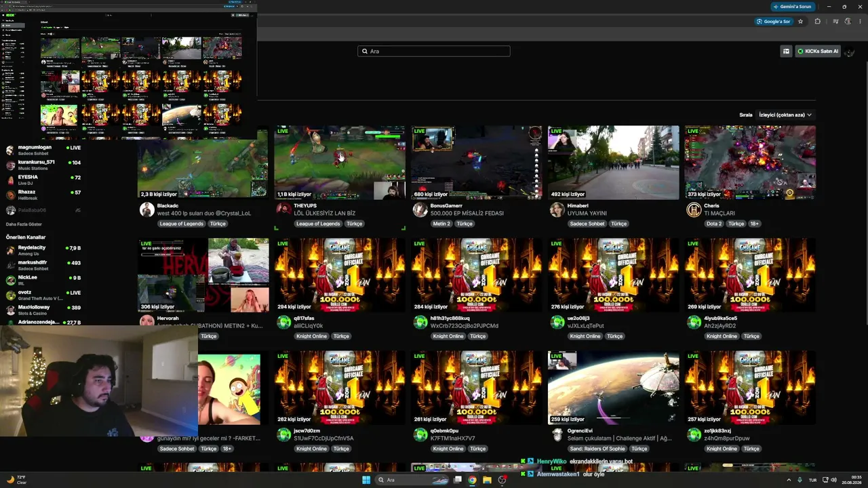Open jscw7d0zm channel avatar
The height and width of the screenshot is (488, 868).
click(283, 434)
